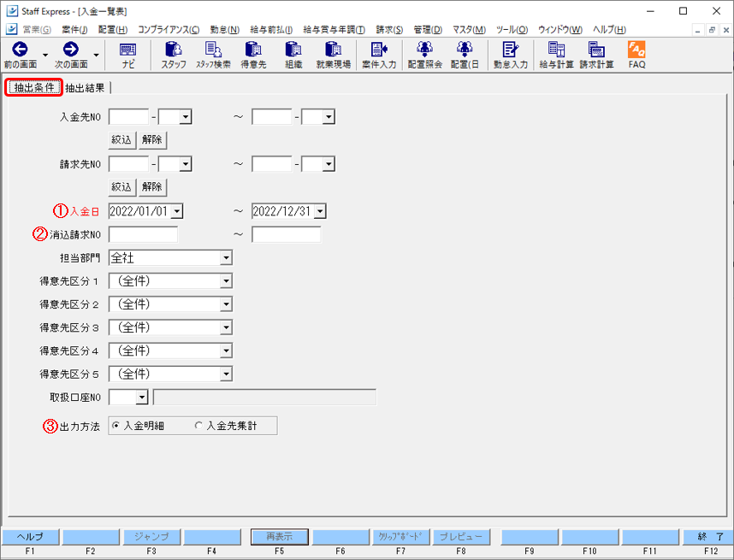Click the 消込請求NO start input field

[143, 234]
